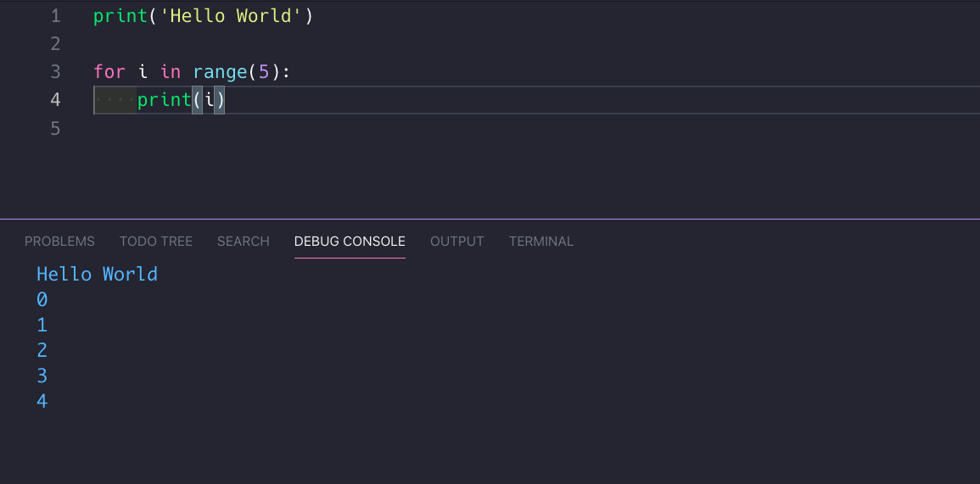
Task: Click line number 1 in the gutter
Action: pyautogui.click(x=55, y=16)
